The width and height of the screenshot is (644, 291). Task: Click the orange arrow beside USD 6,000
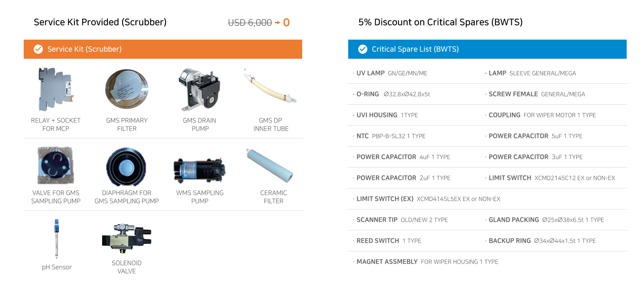277,22
